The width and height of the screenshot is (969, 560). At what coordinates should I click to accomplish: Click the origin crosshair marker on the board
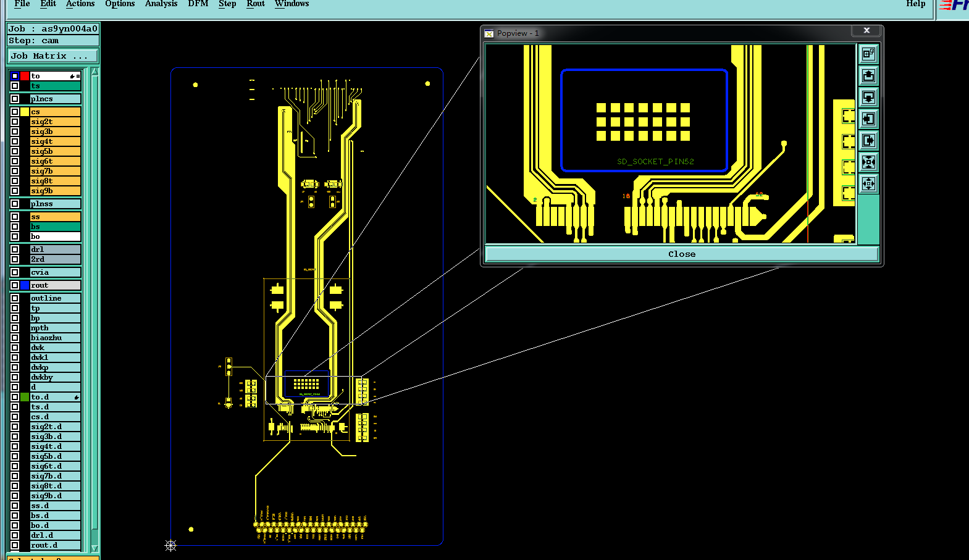click(171, 545)
